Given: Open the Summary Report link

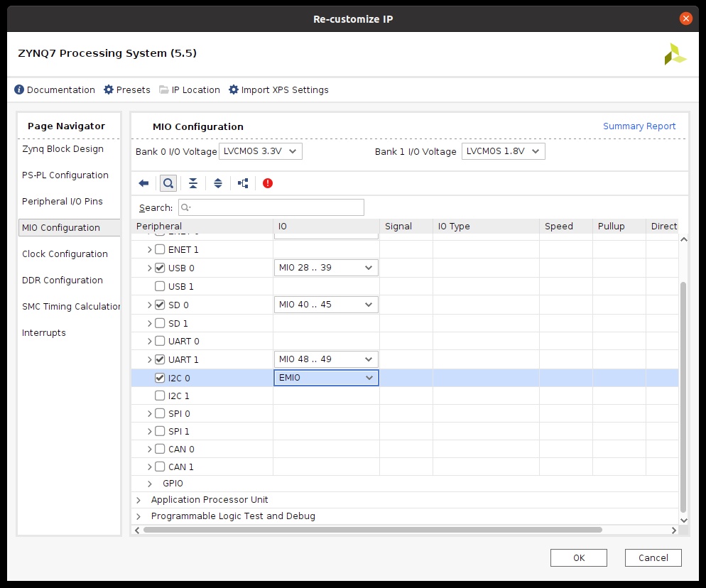Looking at the screenshot, I should click(x=639, y=126).
